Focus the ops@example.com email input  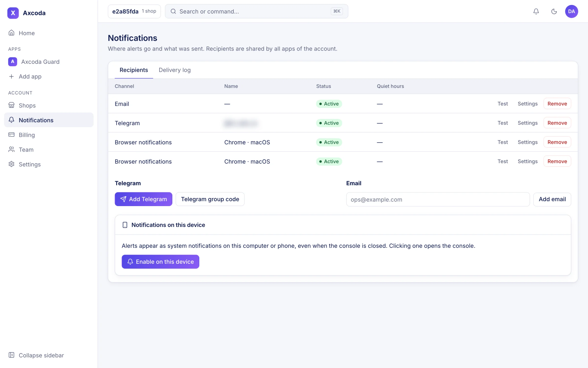coord(438,199)
